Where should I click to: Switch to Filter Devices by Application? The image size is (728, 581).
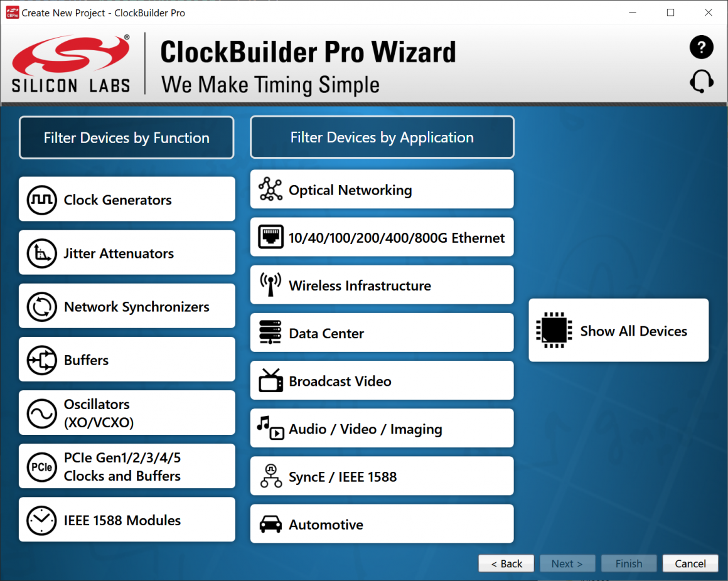(x=382, y=137)
